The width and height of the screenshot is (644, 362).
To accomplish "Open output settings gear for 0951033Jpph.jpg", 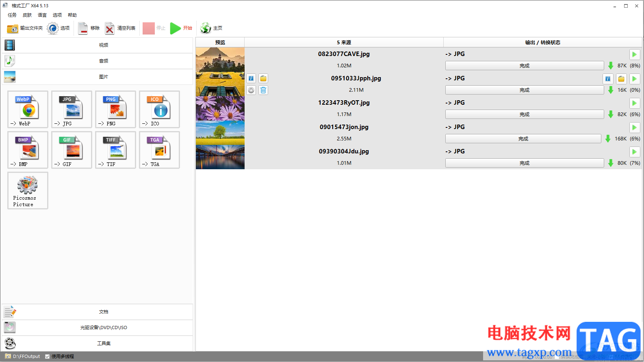I will tap(251, 90).
